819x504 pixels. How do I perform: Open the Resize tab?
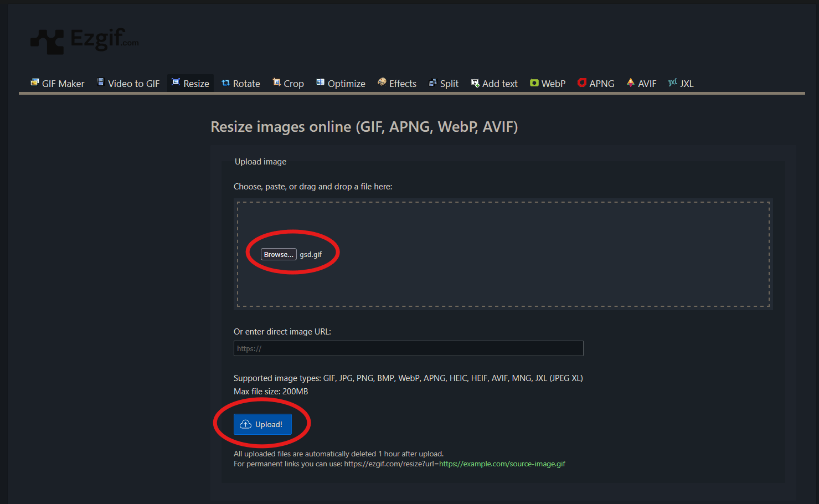tap(190, 84)
